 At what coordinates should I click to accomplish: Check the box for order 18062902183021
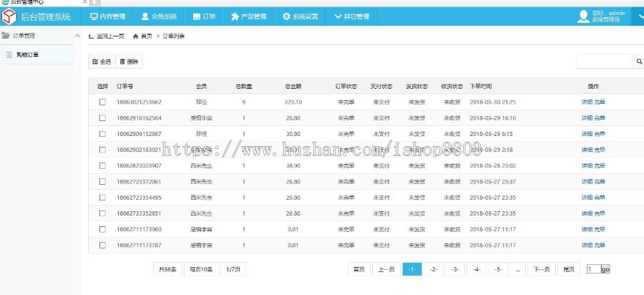point(102,150)
